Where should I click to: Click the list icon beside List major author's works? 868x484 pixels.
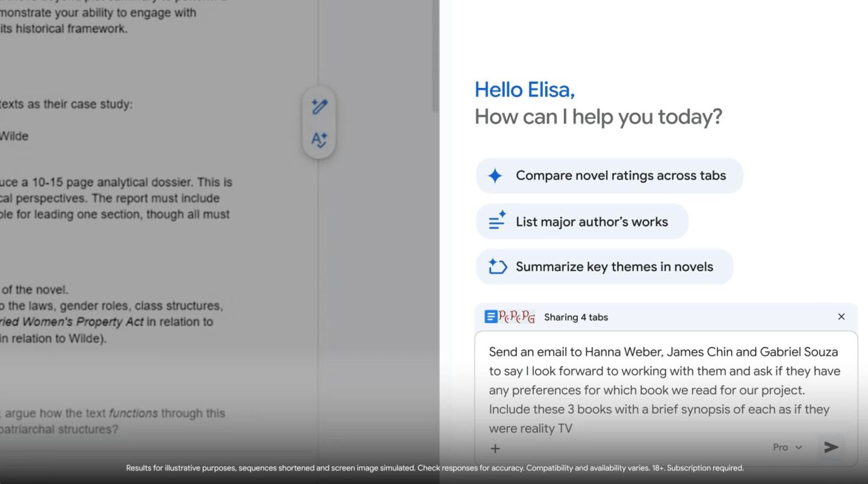pos(495,221)
